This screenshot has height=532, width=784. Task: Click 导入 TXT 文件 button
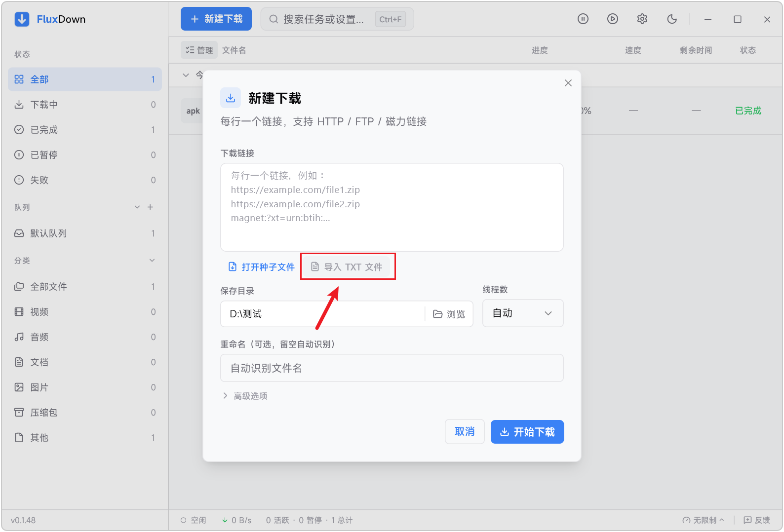click(347, 267)
